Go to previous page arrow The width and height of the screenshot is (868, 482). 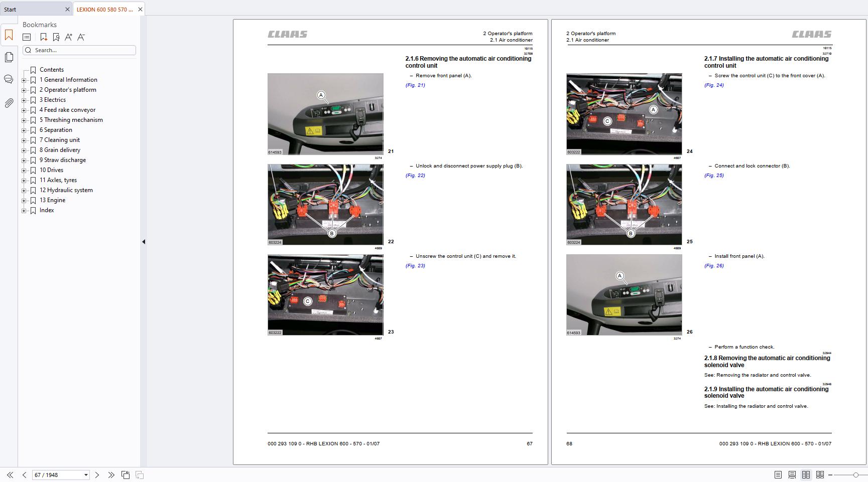pos(24,475)
